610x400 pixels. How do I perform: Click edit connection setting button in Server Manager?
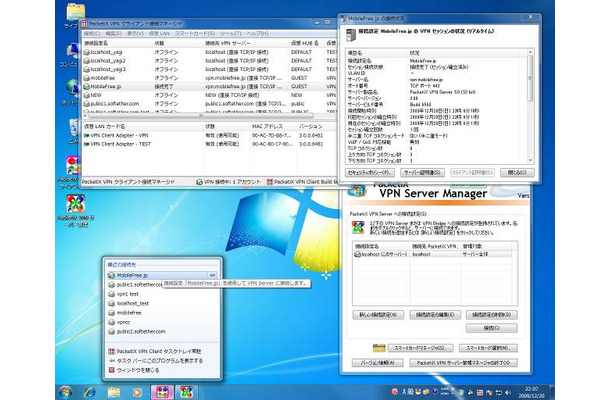(435, 315)
